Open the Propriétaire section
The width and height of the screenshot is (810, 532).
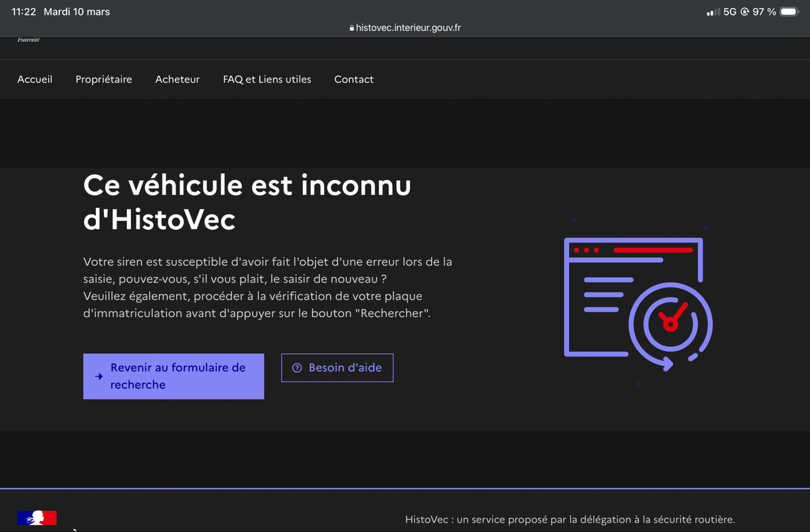104,79
